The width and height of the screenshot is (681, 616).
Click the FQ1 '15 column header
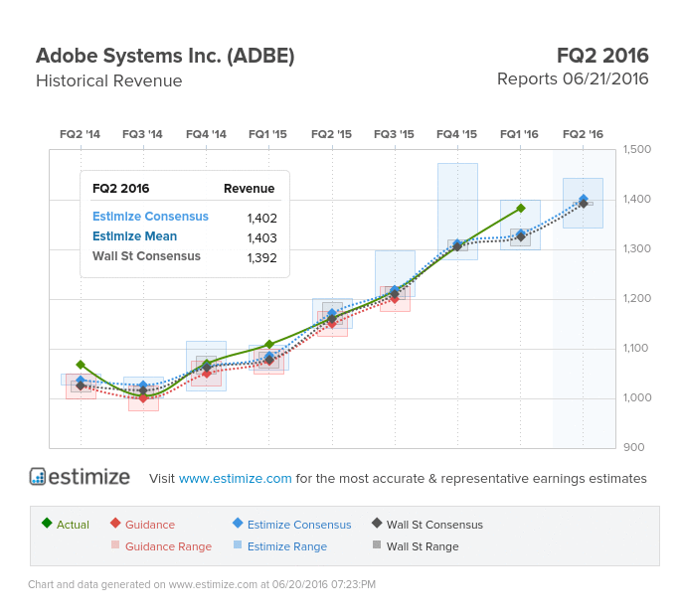click(x=267, y=134)
